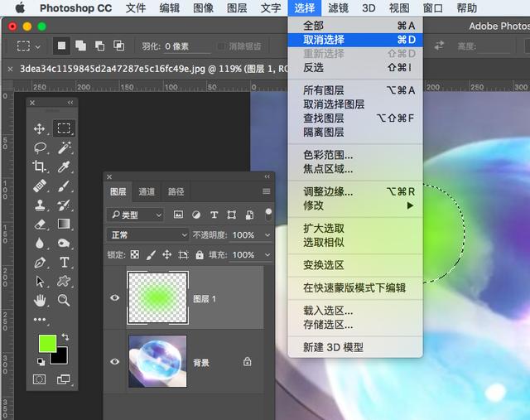Select the Lasso tool
The image size is (530, 420).
pyautogui.click(x=40, y=147)
